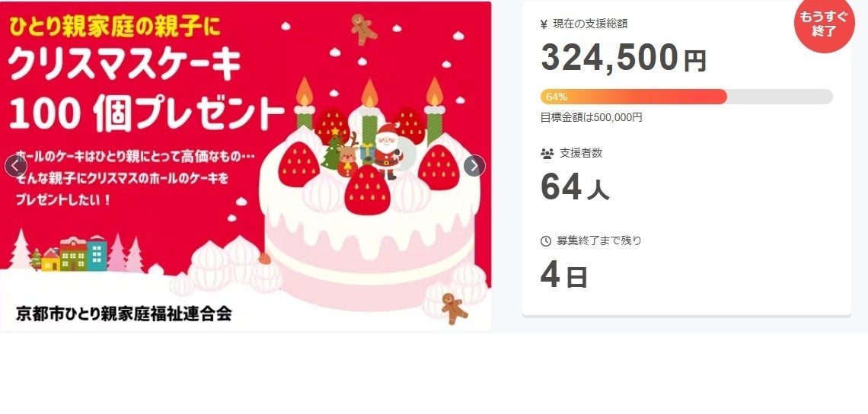
Task: Click the supporters people icon
Action: (x=547, y=154)
